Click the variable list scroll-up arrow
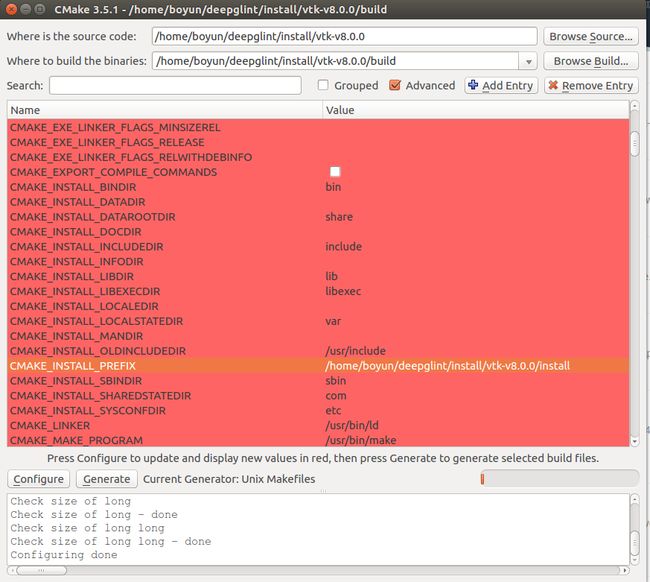The width and height of the screenshot is (650, 582). tap(634, 106)
